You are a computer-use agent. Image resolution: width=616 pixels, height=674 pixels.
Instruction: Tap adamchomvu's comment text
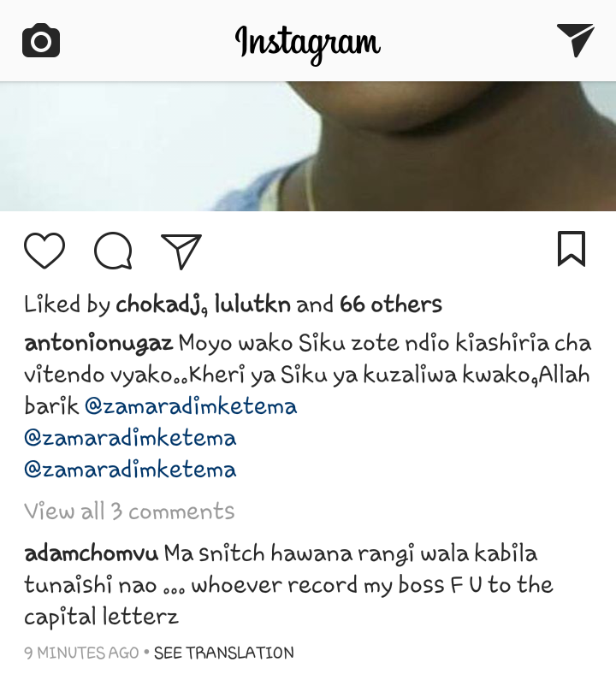(x=288, y=585)
